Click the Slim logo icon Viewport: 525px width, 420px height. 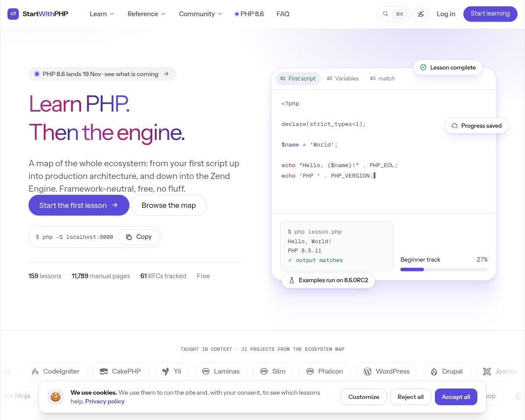(264, 371)
